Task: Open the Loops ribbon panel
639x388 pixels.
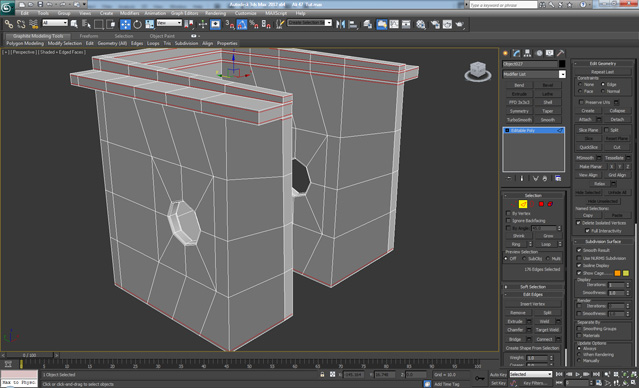Action: point(153,43)
